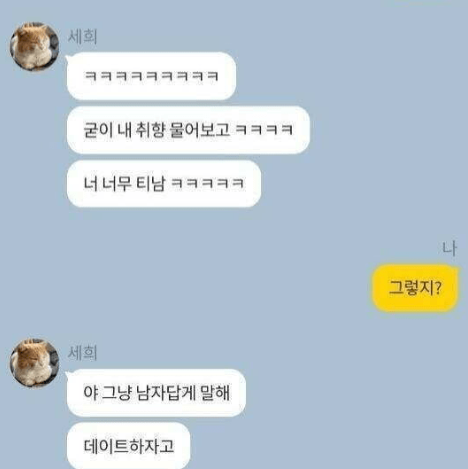Click the question mark in 그렇지? bubble

(438, 288)
